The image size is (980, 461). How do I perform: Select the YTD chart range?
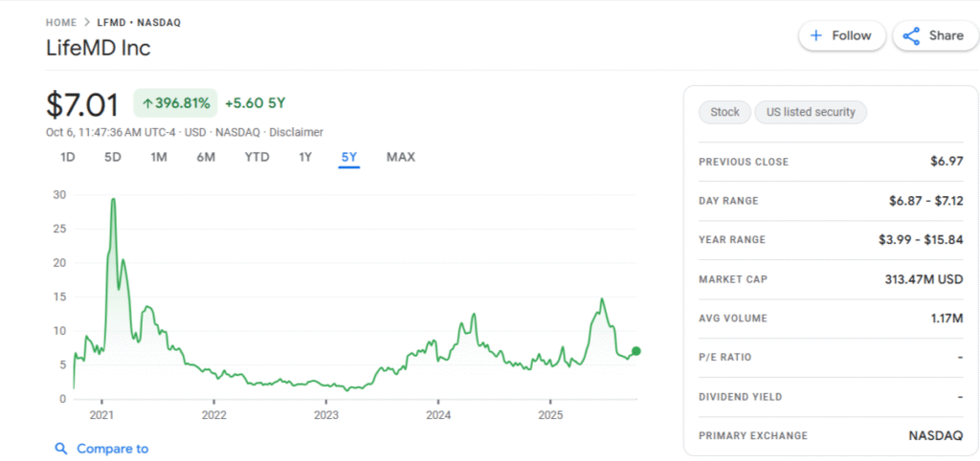click(x=256, y=157)
